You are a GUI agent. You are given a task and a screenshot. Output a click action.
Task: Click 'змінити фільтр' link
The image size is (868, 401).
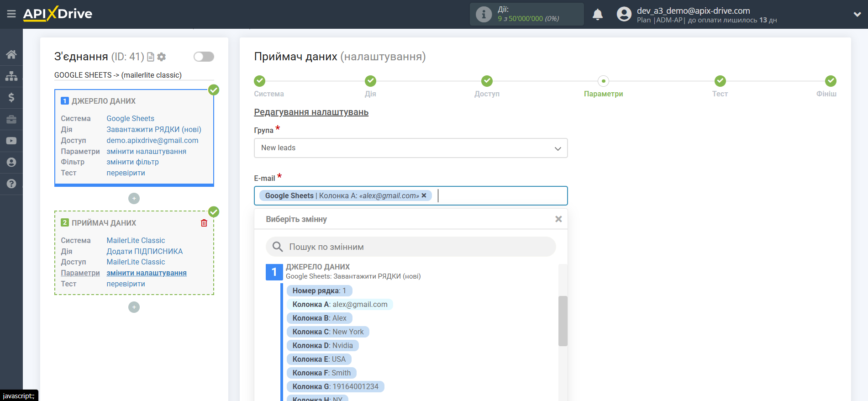point(132,162)
